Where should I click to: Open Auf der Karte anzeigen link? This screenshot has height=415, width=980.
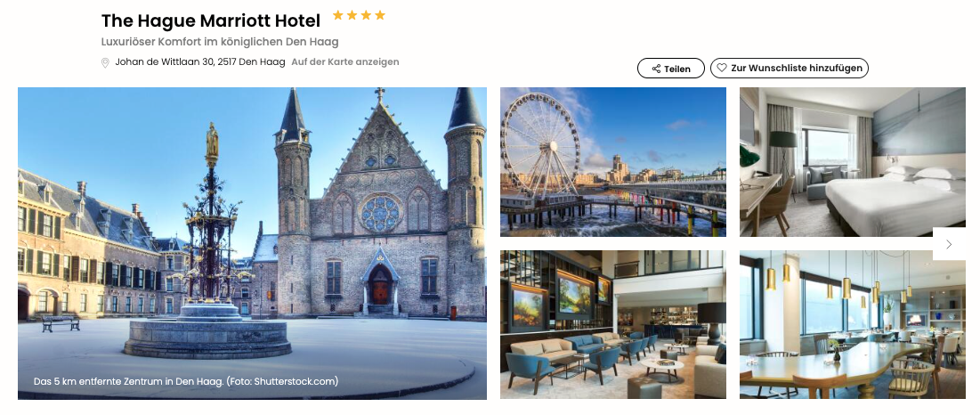[345, 61]
